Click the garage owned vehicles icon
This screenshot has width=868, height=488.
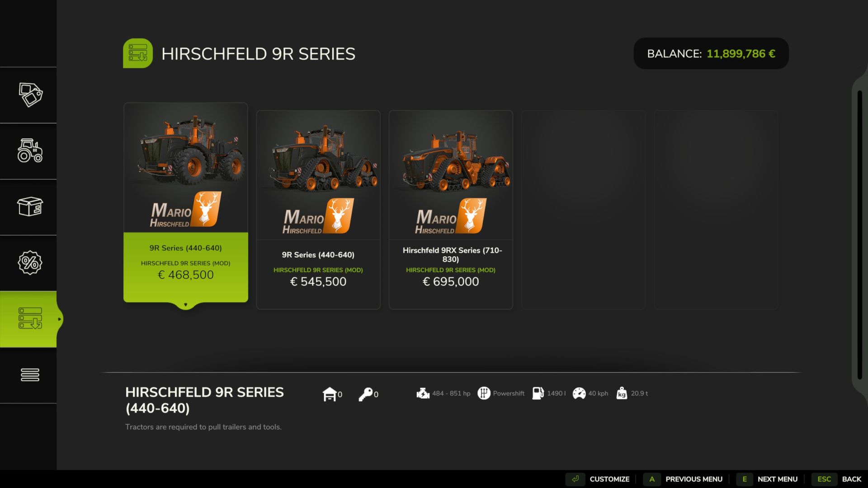(330, 394)
